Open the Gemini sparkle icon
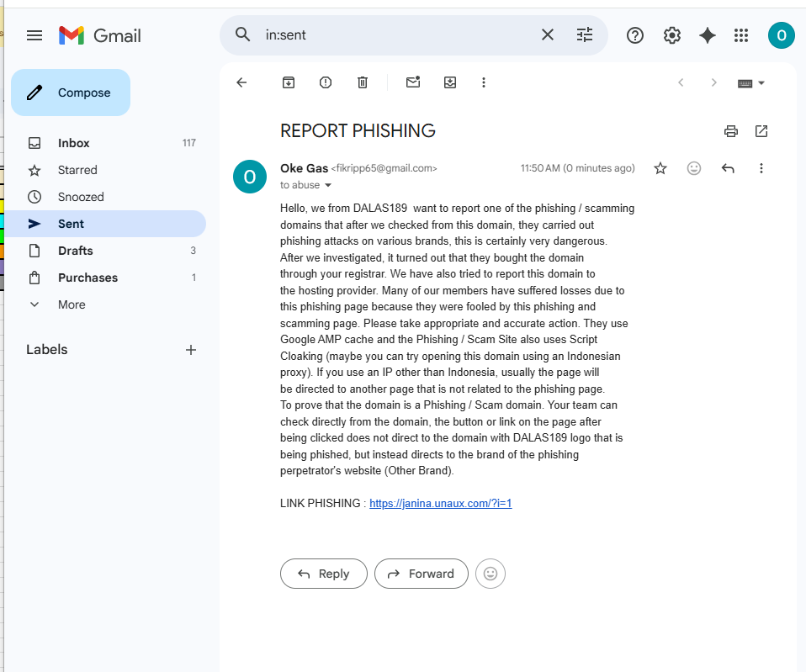This screenshot has height=672, width=806. click(708, 35)
